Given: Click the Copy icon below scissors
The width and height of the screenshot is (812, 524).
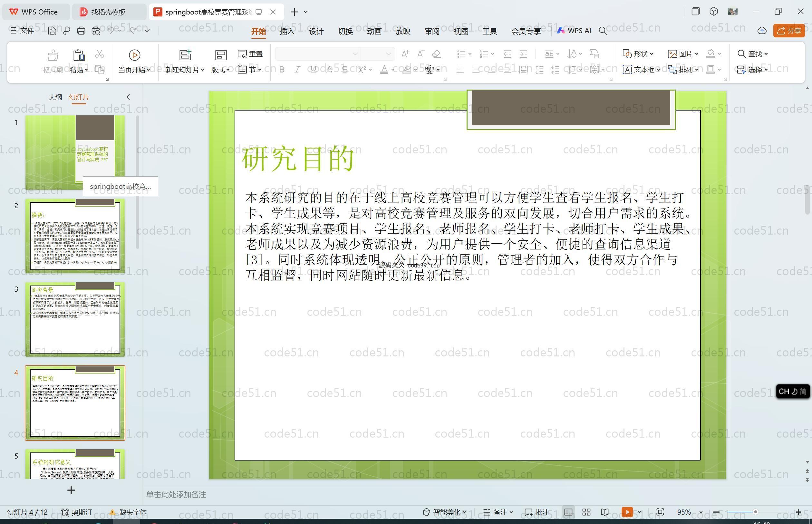Looking at the screenshot, I should 99,69.
